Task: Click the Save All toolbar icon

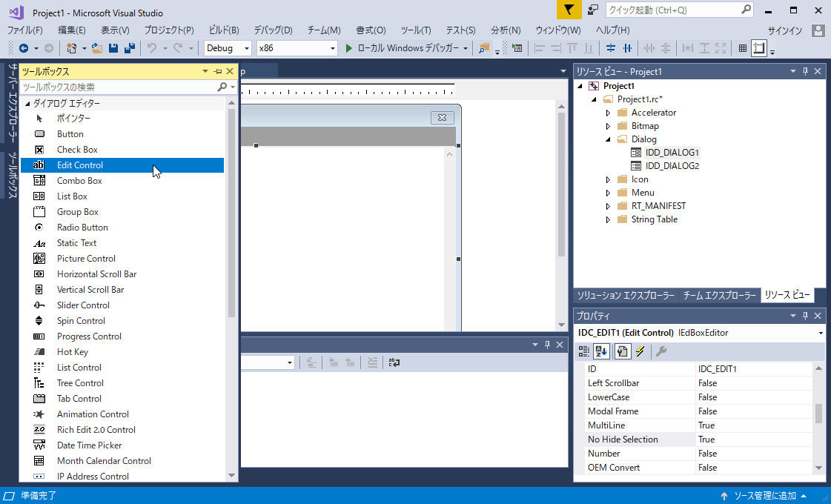Action: (129, 48)
